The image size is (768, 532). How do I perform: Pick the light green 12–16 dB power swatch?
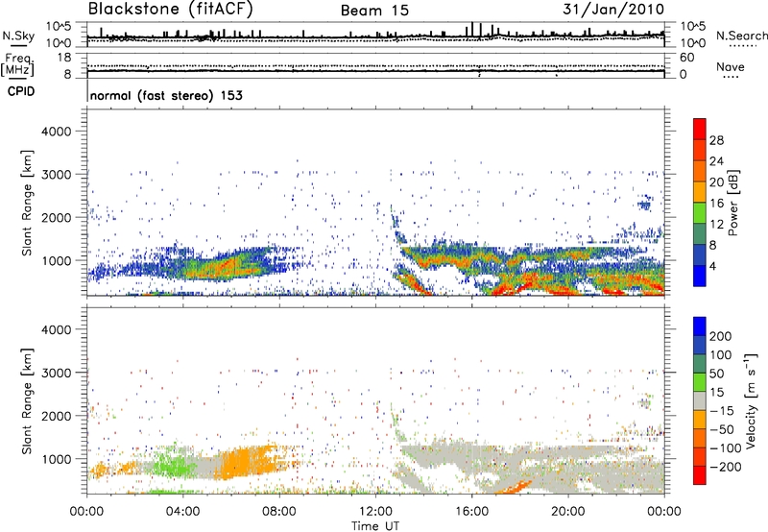pyautogui.click(x=700, y=213)
